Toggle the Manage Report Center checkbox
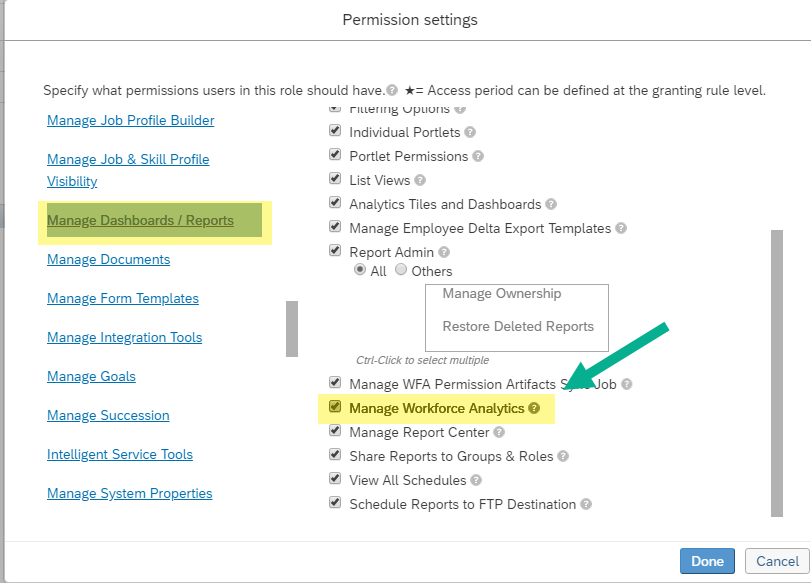 (335, 430)
